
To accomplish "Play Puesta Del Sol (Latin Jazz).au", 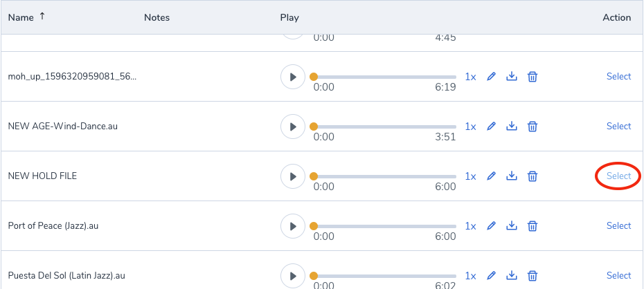I will (293, 276).
